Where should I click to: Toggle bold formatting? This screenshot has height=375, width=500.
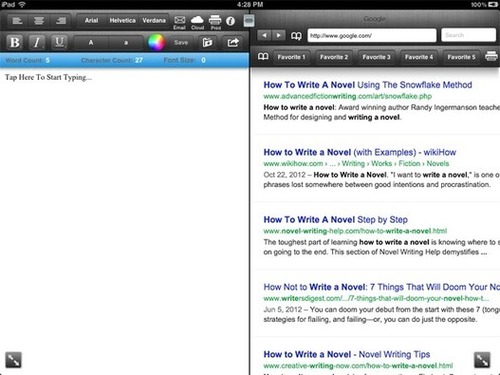click(x=15, y=42)
